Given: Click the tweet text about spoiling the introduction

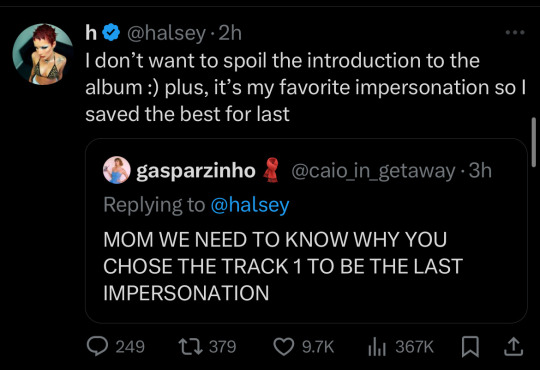Looking at the screenshot, I should click(x=305, y=87).
